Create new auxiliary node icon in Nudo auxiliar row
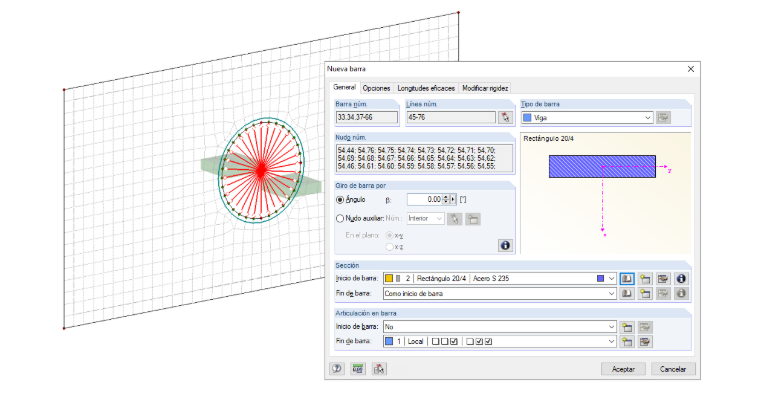The image size is (760, 420). tap(473, 219)
